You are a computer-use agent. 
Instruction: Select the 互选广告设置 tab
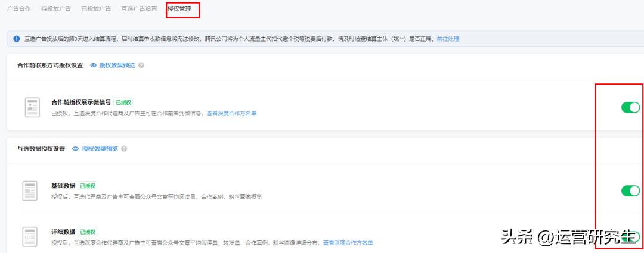click(x=139, y=8)
